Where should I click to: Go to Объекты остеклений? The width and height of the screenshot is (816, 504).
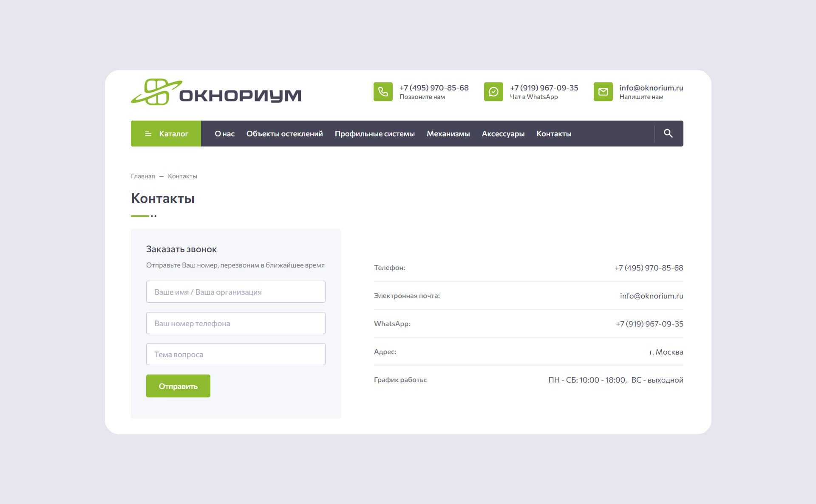click(284, 134)
